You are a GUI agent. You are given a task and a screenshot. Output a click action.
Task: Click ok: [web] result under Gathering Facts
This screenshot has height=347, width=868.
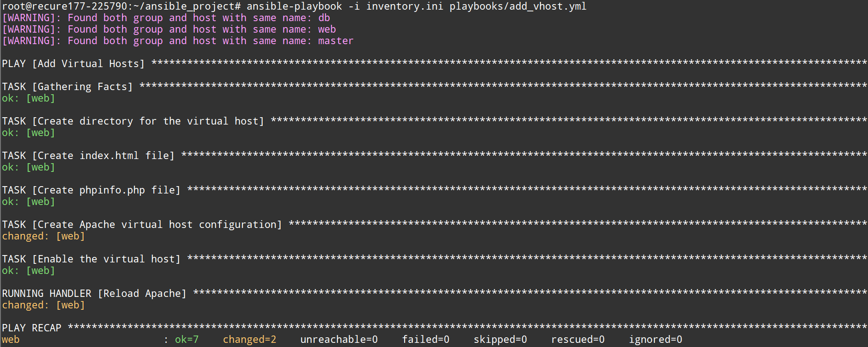click(x=28, y=98)
